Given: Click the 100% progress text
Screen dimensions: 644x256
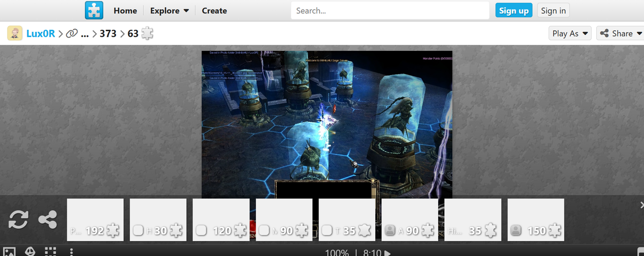Looking at the screenshot, I should [x=337, y=253].
